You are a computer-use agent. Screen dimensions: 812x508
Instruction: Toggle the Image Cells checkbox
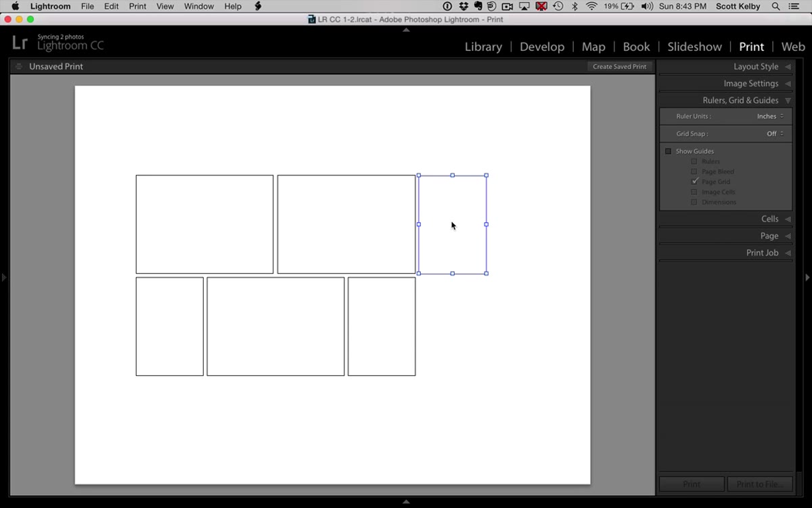pos(694,192)
